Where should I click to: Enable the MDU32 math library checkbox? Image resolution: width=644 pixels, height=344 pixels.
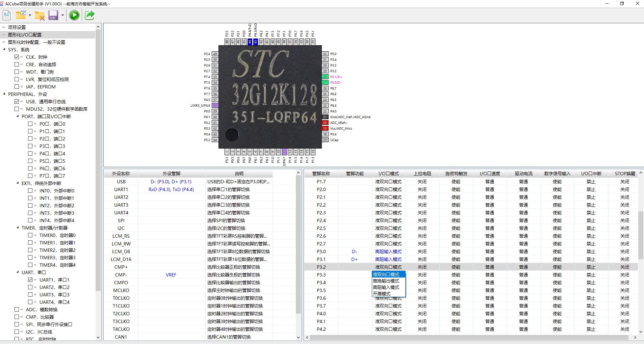coord(17,109)
